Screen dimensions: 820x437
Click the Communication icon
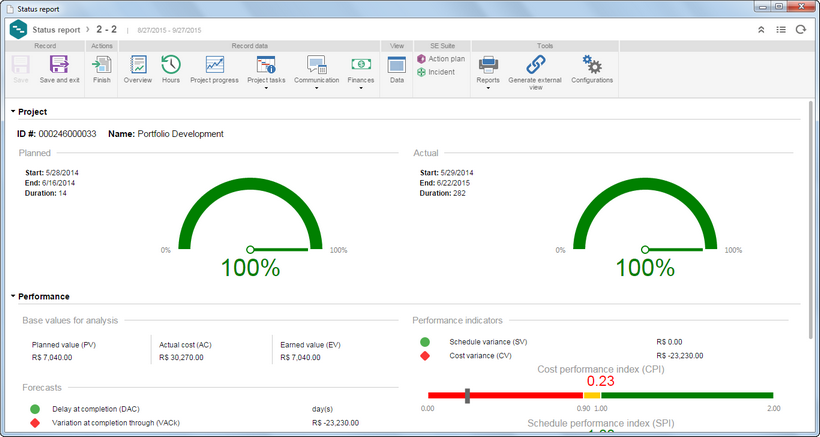(x=317, y=65)
